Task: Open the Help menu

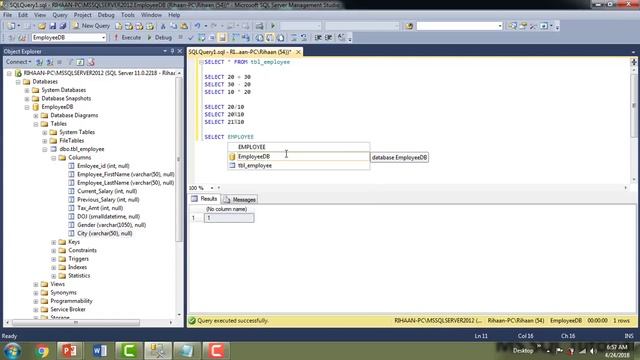Action: tap(174, 15)
